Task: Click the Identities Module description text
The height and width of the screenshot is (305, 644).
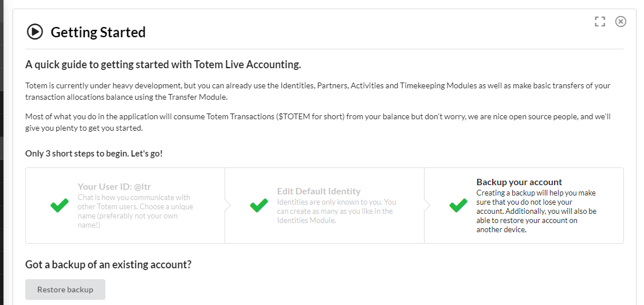Action: (x=336, y=211)
